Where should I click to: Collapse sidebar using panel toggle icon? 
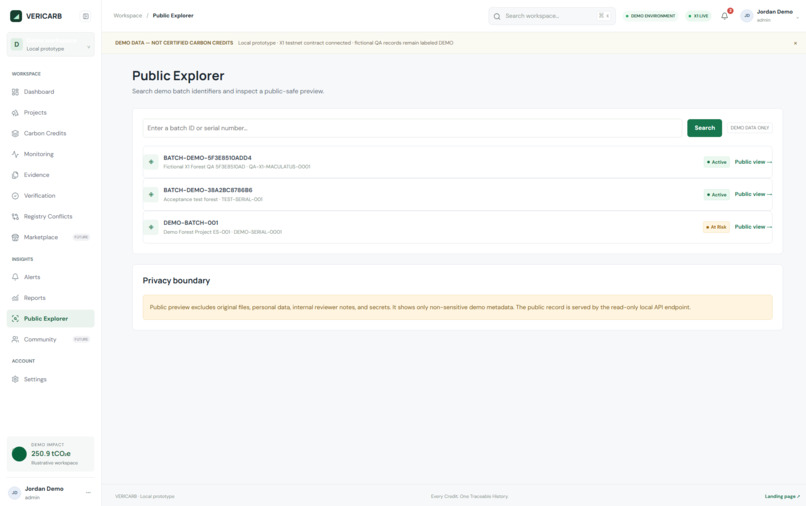[86, 16]
